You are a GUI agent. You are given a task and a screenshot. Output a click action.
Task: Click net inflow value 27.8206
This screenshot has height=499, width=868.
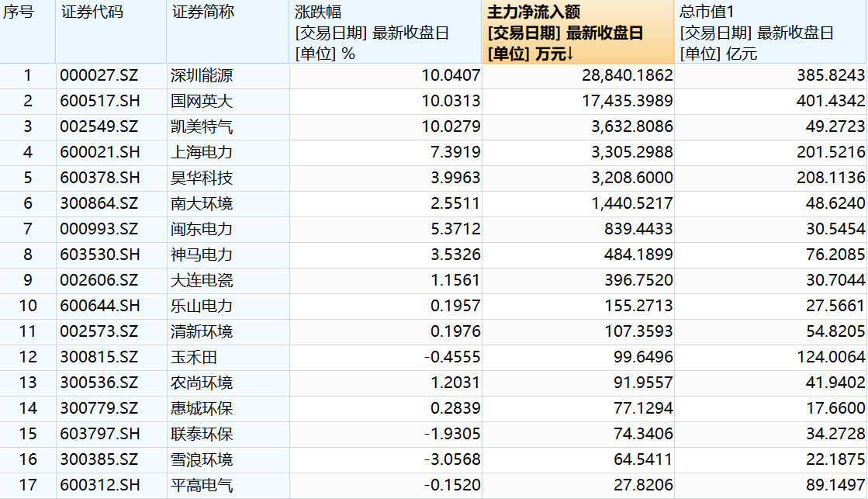(x=643, y=485)
